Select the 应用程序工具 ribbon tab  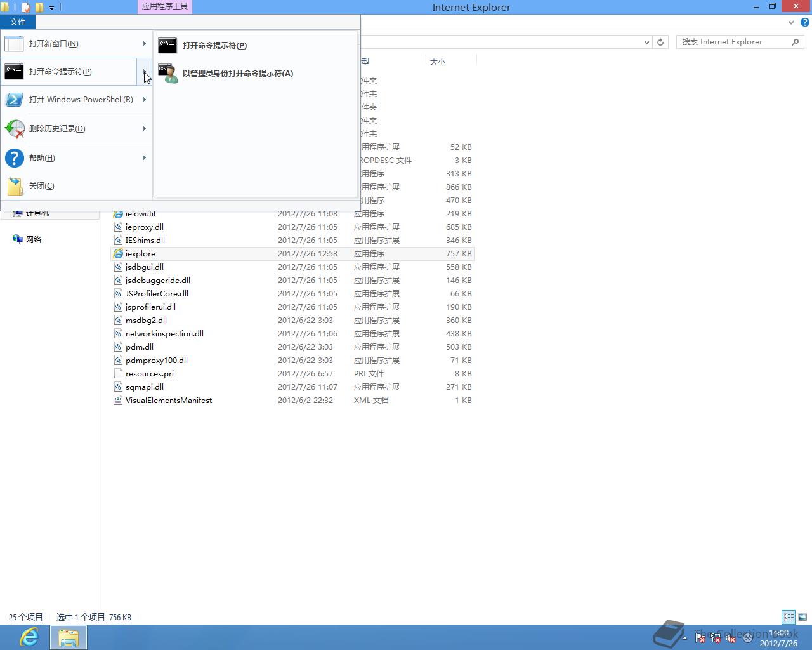[x=164, y=6]
